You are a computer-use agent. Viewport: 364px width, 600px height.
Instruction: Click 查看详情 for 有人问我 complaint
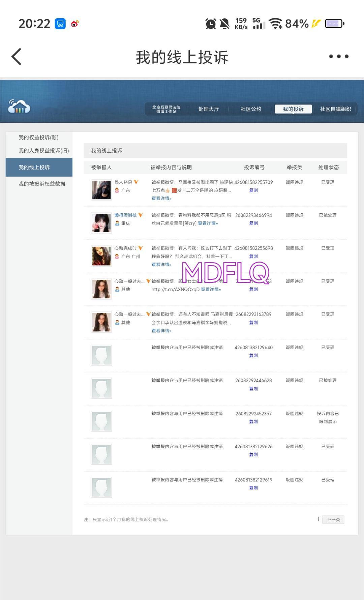(161, 265)
